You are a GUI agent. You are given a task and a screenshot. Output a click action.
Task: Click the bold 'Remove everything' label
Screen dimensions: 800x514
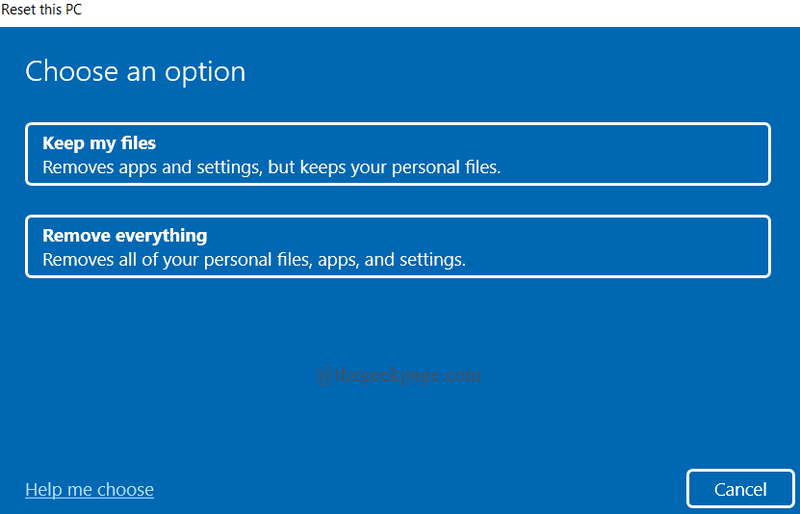(125, 236)
